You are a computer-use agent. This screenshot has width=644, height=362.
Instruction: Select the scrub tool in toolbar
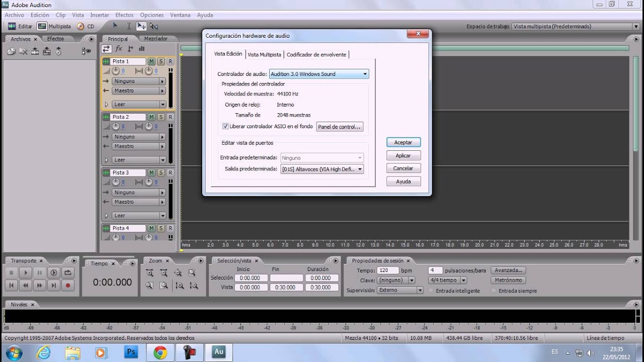pos(154,26)
